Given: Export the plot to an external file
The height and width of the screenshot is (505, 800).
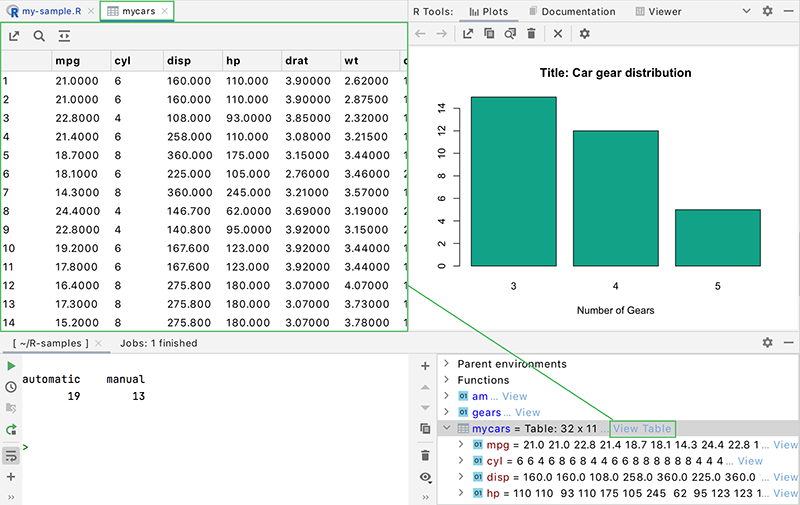Looking at the screenshot, I should point(468,34).
